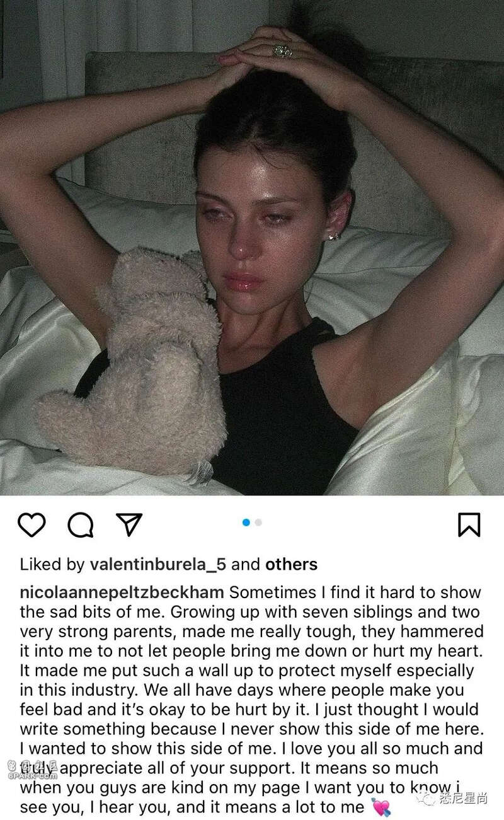The image size is (504, 820).
Task: Click the caption paragraph starting "Sometimes I find"
Action: [251, 700]
